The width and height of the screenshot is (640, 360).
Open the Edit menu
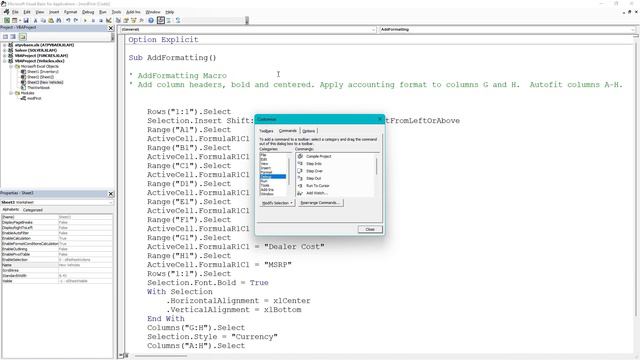pos(27,12)
